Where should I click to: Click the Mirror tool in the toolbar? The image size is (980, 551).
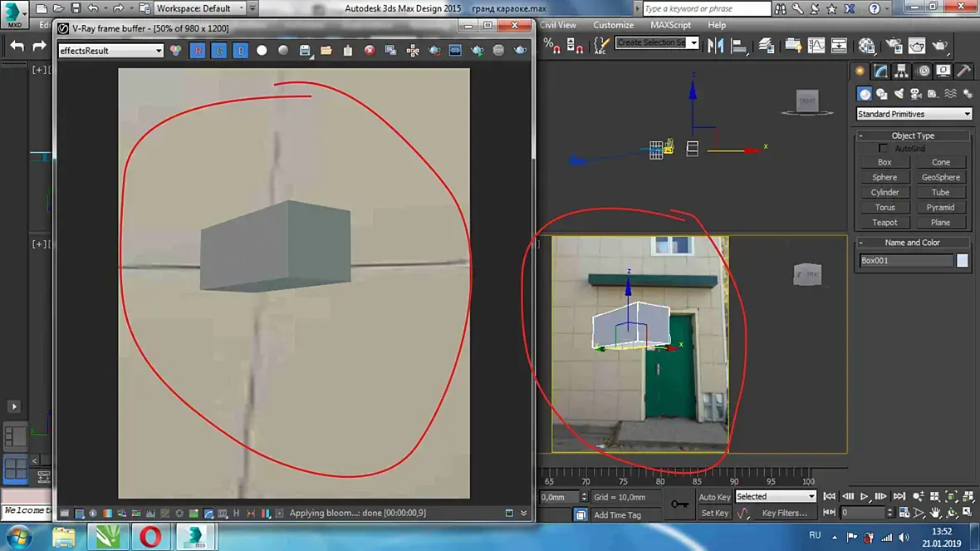click(x=715, y=45)
